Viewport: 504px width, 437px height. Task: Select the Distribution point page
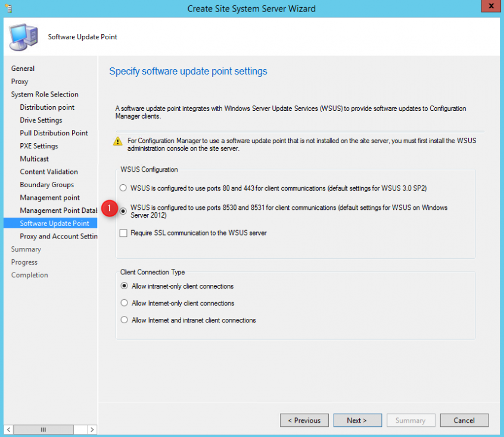[x=47, y=107]
